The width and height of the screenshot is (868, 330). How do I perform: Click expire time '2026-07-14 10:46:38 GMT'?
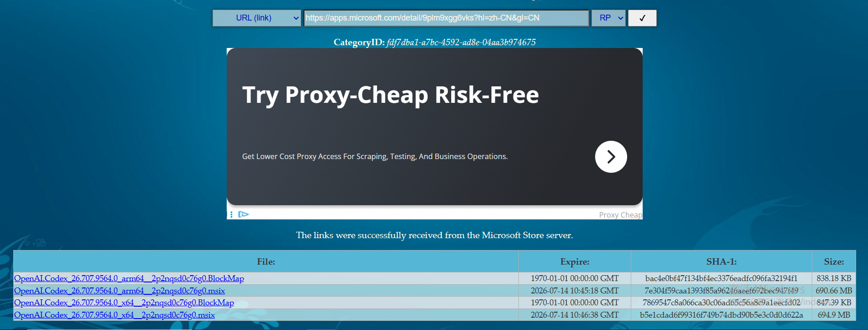tap(575, 315)
